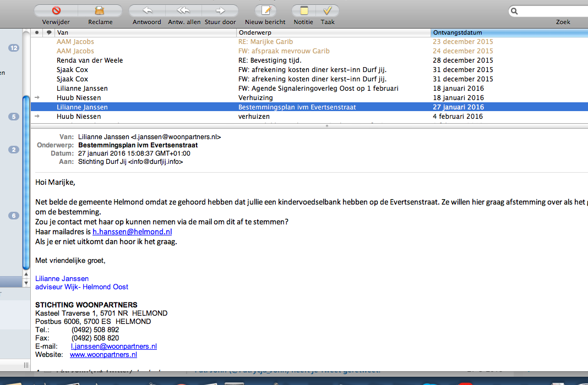
Task: Click date 28 december 2015 in list
Action: click(x=463, y=61)
